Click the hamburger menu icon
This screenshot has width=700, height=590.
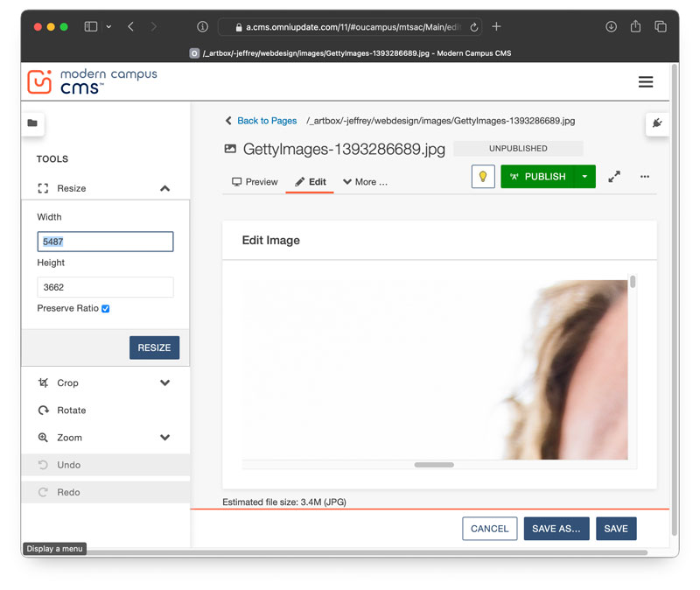tap(646, 82)
